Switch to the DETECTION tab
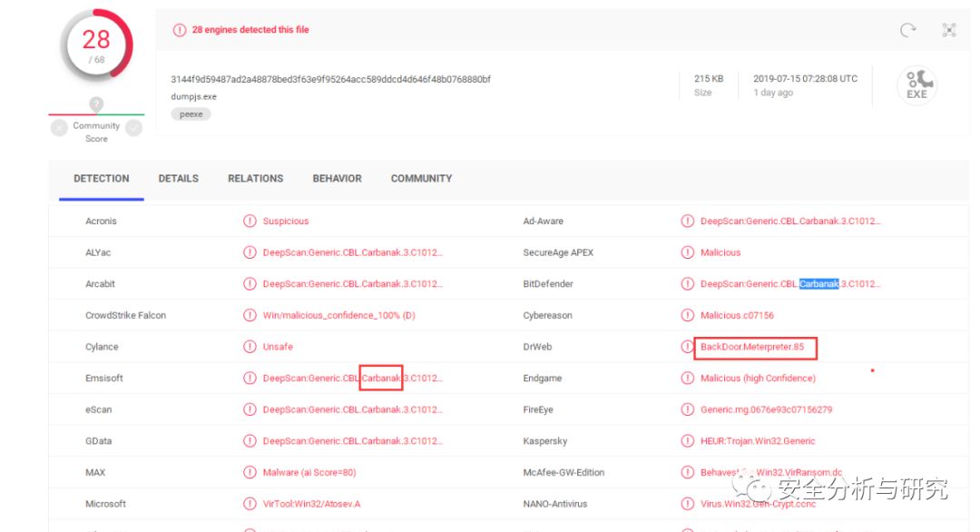 point(102,179)
